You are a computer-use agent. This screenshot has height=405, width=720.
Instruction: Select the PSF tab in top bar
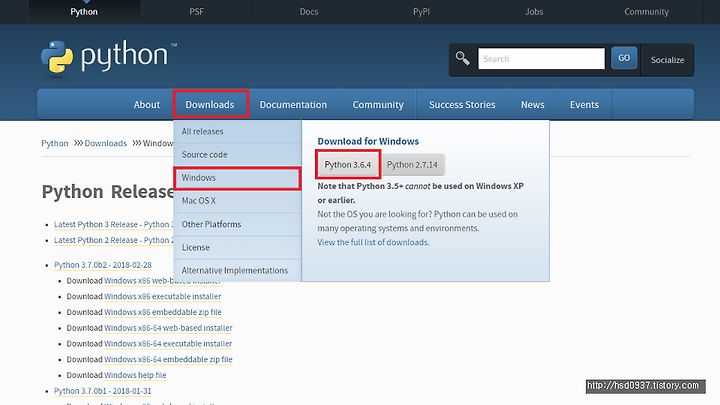pyautogui.click(x=197, y=11)
